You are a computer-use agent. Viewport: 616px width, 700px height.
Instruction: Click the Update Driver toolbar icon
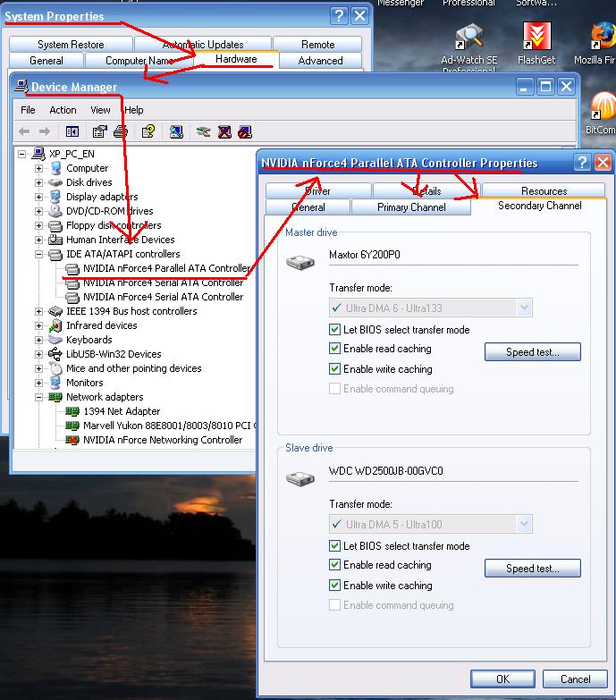(x=204, y=131)
